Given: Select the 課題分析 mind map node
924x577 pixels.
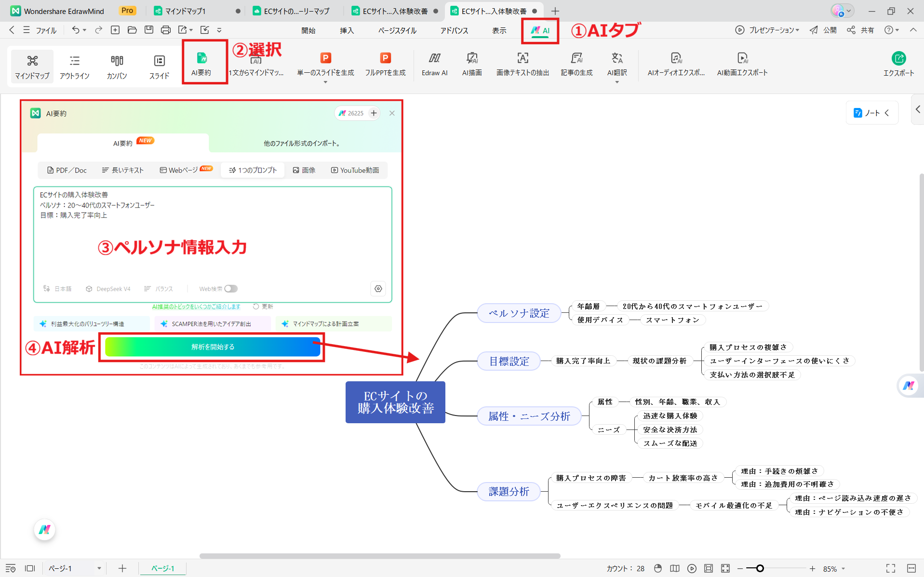Looking at the screenshot, I should (x=509, y=491).
